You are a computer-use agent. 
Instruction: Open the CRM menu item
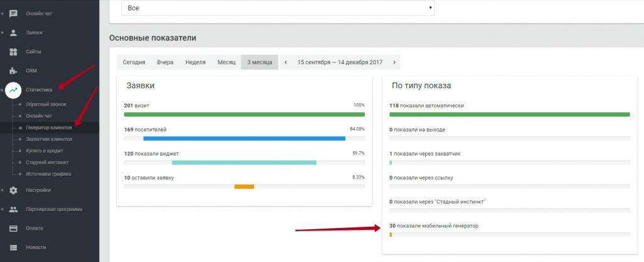pos(31,71)
